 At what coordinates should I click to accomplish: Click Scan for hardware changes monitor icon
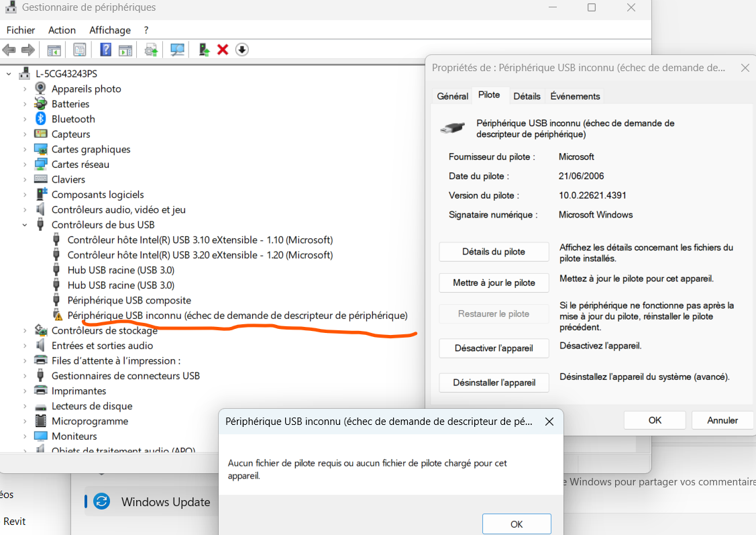(177, 50)
